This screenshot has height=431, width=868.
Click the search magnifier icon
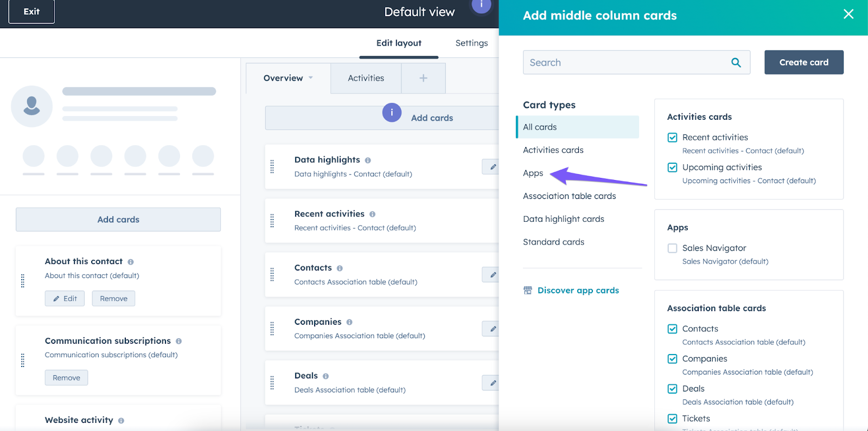click(x=736, y=62)
